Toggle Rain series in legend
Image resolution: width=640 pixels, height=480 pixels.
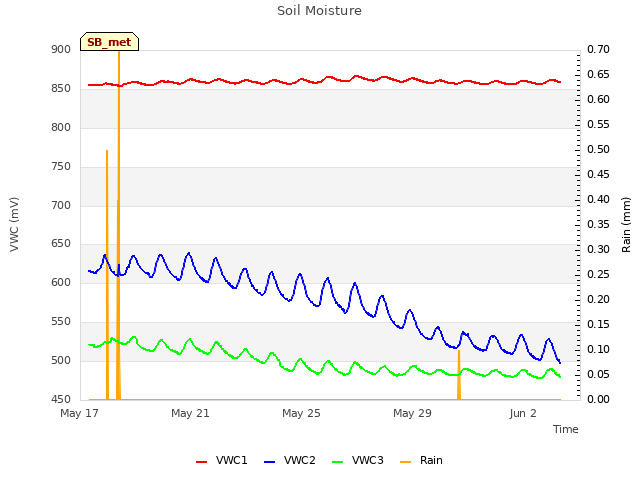pyautogui.click(x=421, y=460)
